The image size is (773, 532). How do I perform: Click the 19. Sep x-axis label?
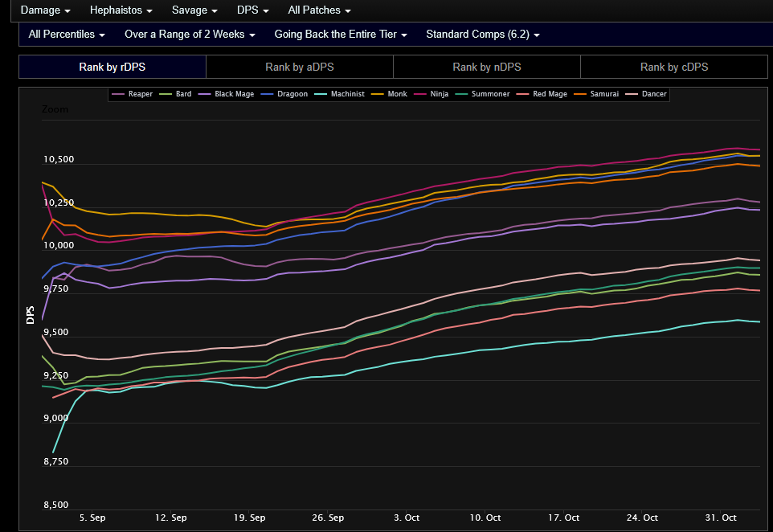pos(249,518)
